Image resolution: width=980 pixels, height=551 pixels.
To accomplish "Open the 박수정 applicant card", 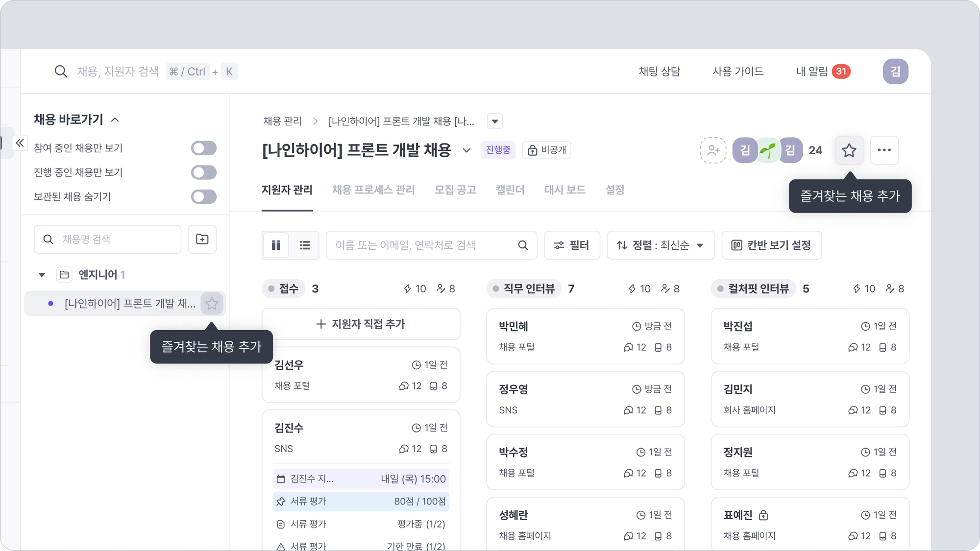I will point(585,462).
